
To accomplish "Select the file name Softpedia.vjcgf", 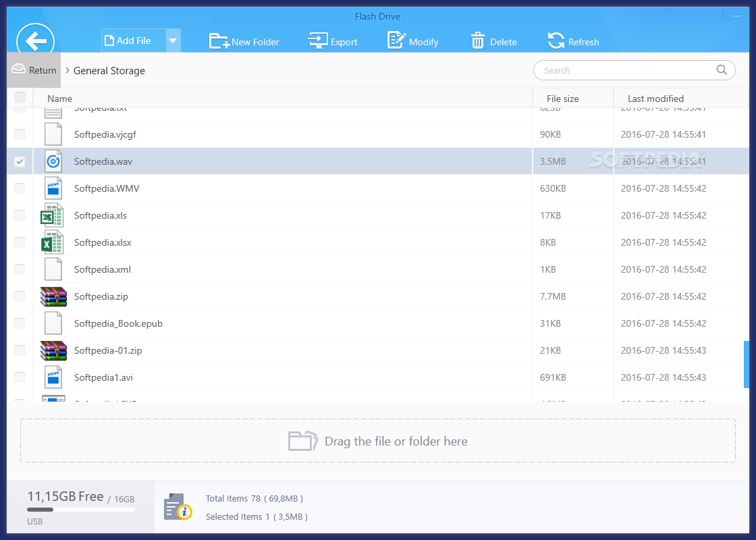I will [105, 134].
